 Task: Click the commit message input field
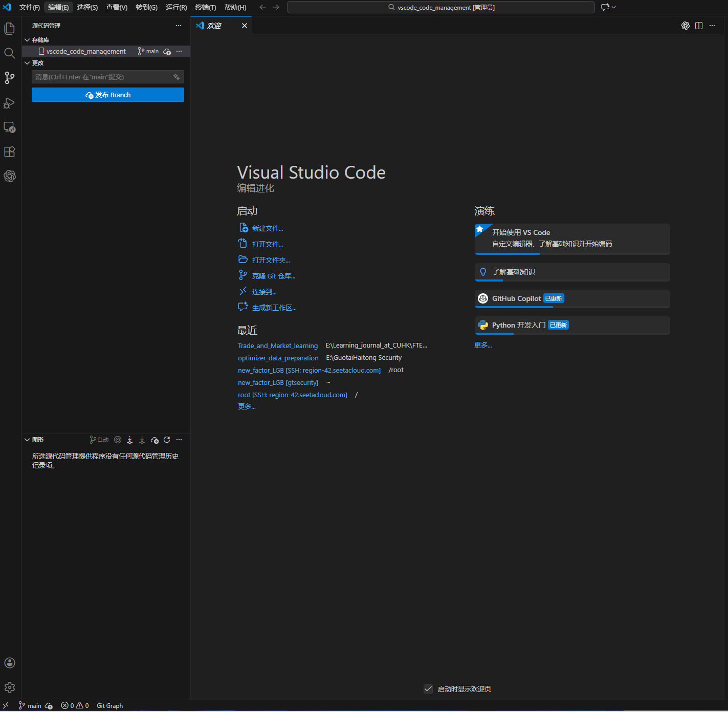click(108, 77)
